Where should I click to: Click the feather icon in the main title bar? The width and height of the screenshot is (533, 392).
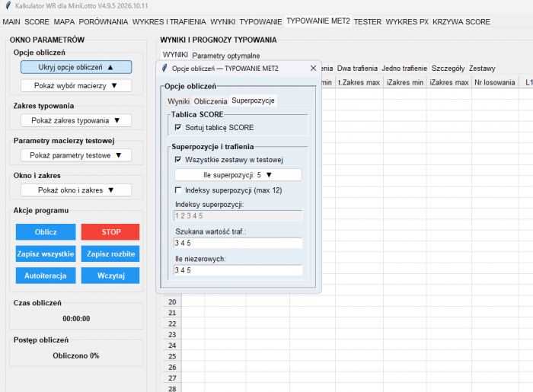click(x=8, y=5)
